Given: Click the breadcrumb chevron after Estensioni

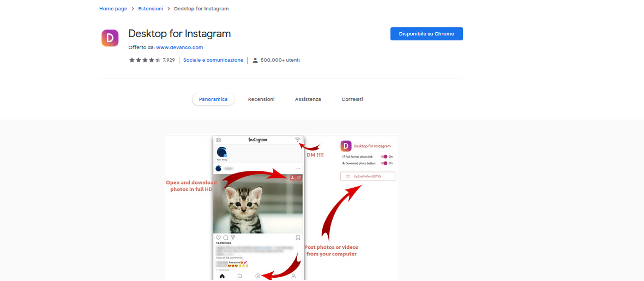Looking at the screenshot, I should pos(168,9).
